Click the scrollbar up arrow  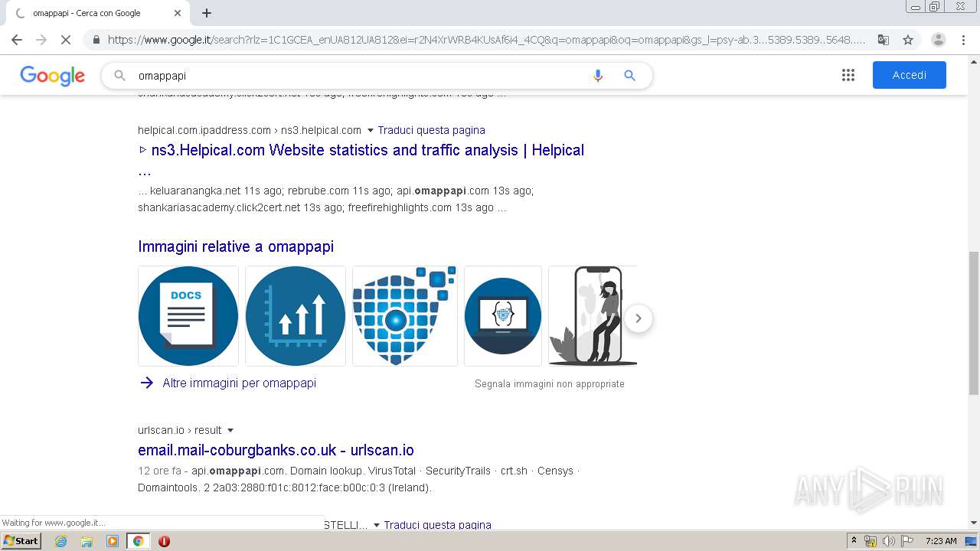(x=974, y=60)
